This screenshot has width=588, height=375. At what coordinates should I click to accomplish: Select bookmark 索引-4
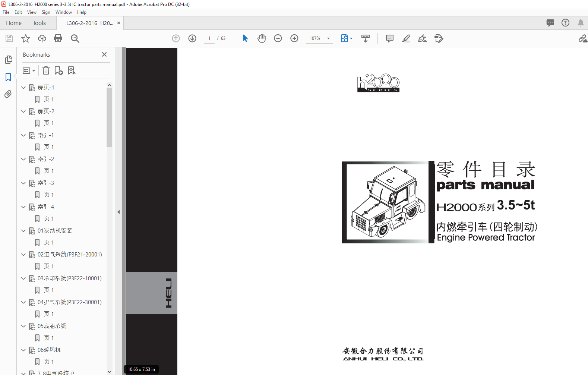click(46, 207)
